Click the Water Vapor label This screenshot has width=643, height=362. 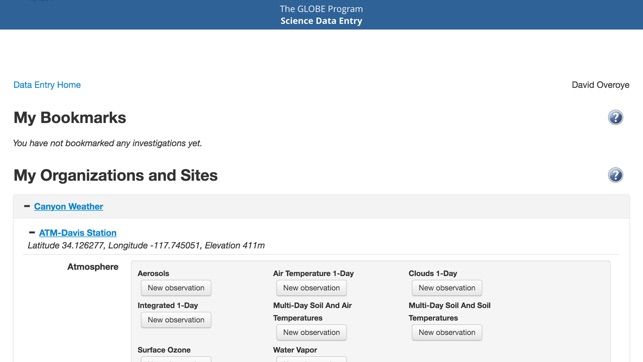coord(295,350)
